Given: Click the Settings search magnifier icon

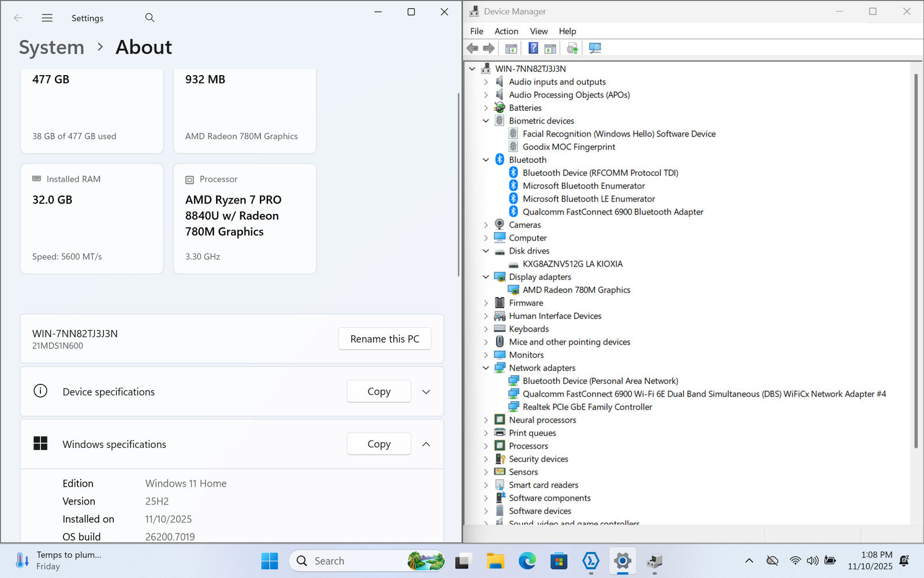Looking at the screenshot, I should [x=150, y=18].
